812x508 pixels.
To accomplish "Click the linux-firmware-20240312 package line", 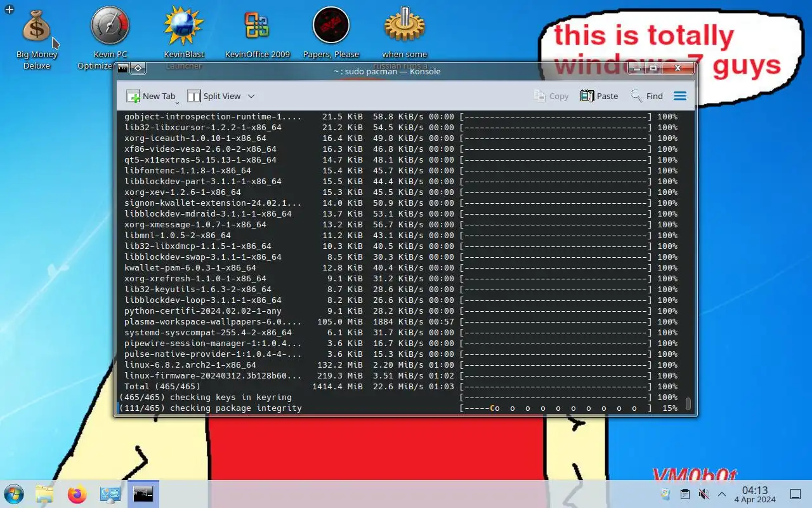I will pos(400,376).
